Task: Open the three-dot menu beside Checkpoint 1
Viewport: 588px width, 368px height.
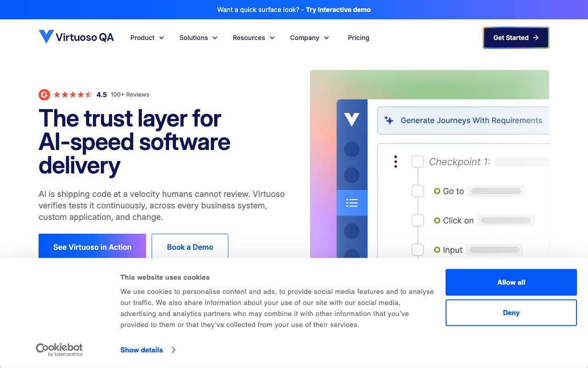Action: (396, 161)
